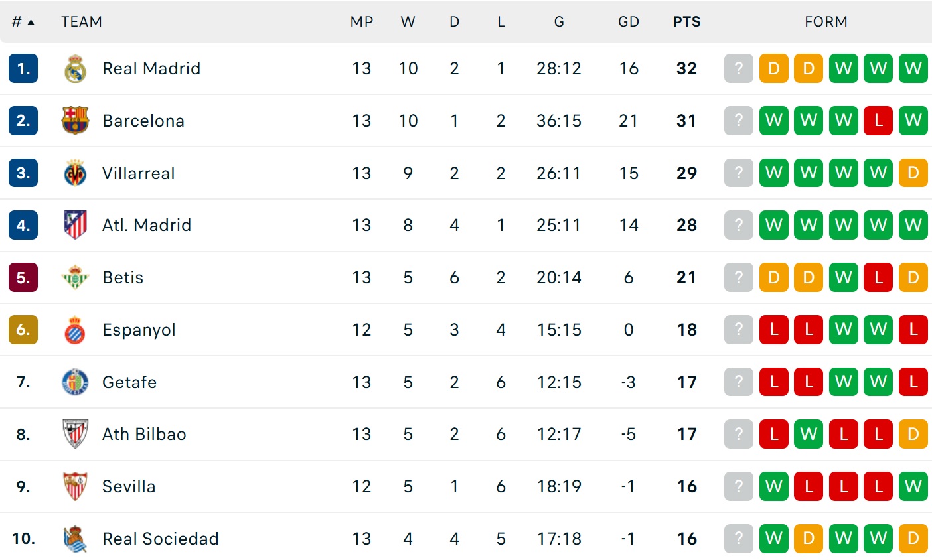The image size is (932, 560).
Task: Click the Getafe club crest
Action: [x=75, y=382]
